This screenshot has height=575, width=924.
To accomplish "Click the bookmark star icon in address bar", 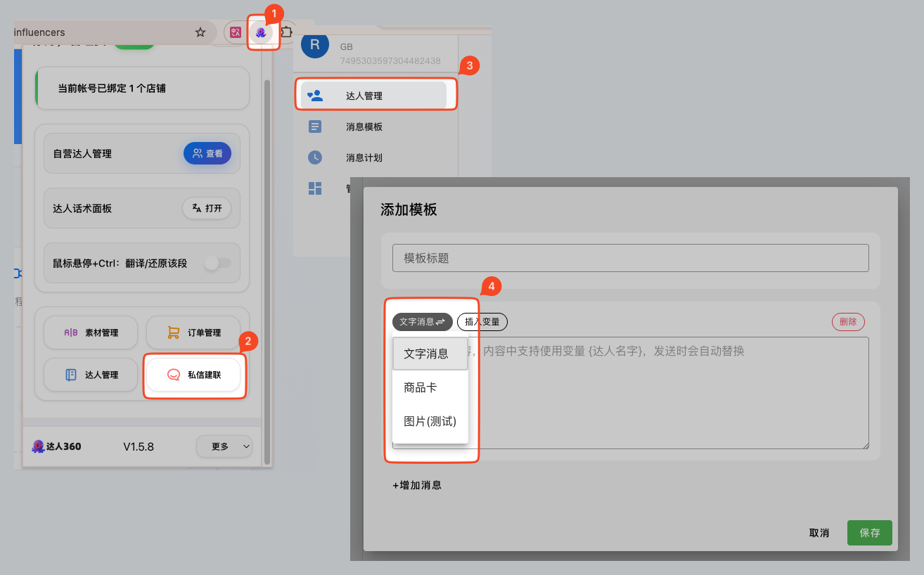I will (x=200, y=32).
